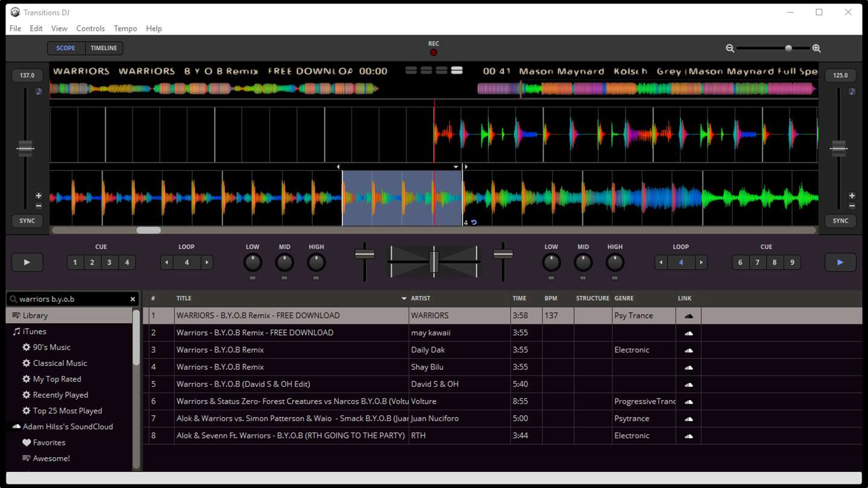Screen dimensions: 868x488
Task: Decrease the left deck loop length
Action: pyautogui.click(x=167, y=262)
